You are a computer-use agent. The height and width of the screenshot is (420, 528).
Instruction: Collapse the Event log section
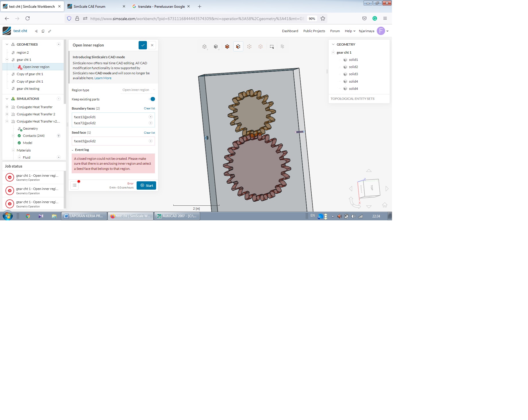click(x=73, y=150)
